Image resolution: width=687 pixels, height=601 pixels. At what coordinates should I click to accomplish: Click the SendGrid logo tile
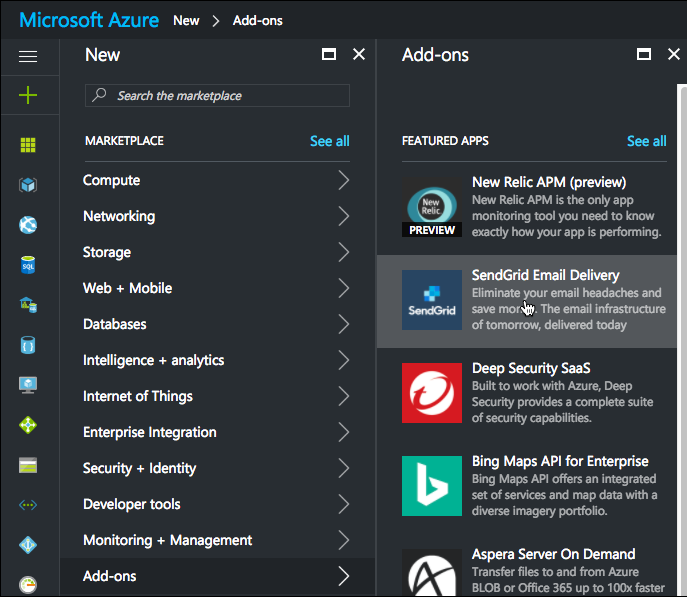pos(432,300)
